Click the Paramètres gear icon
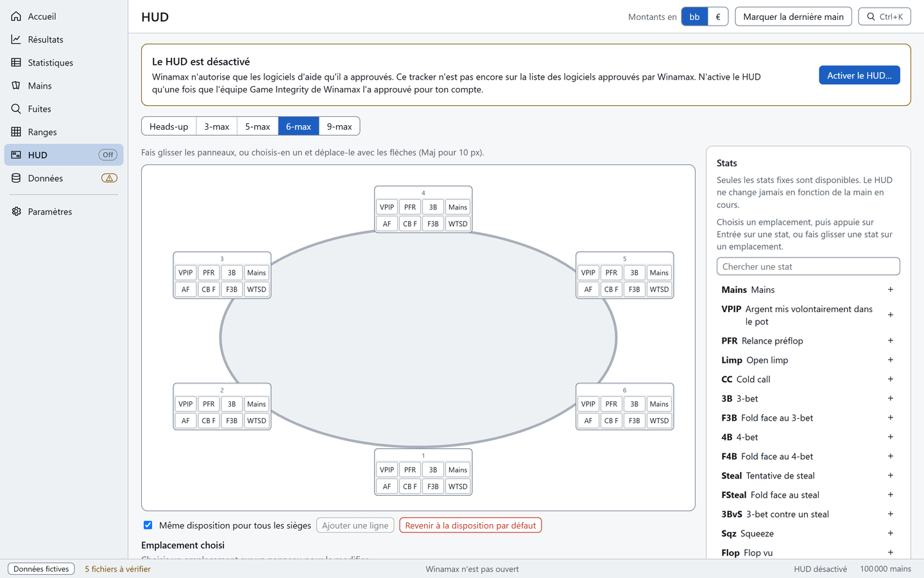This screenshot has height=578, width=924. click(16, 211)
